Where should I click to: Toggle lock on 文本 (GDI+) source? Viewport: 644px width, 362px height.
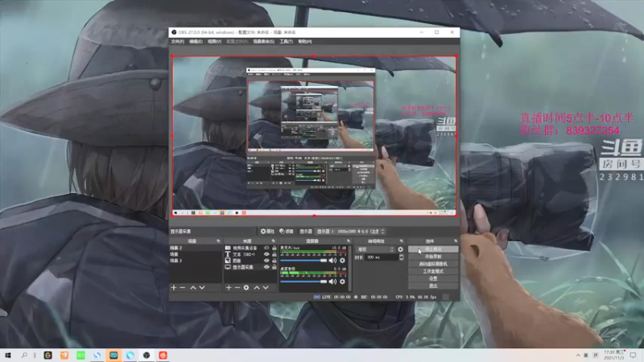274,254
